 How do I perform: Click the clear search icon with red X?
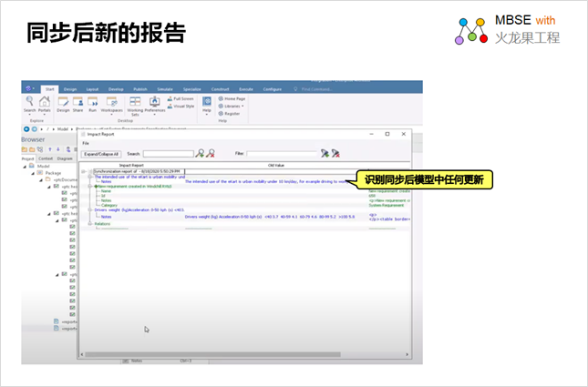[x=211, y=154]
